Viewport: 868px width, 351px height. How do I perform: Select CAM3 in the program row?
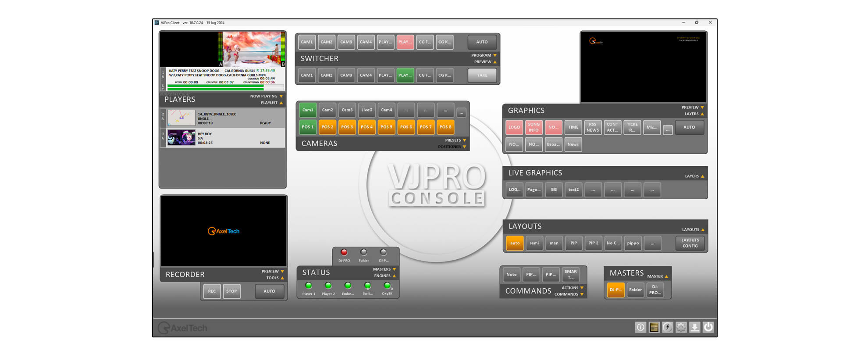[x=346, y=42]
